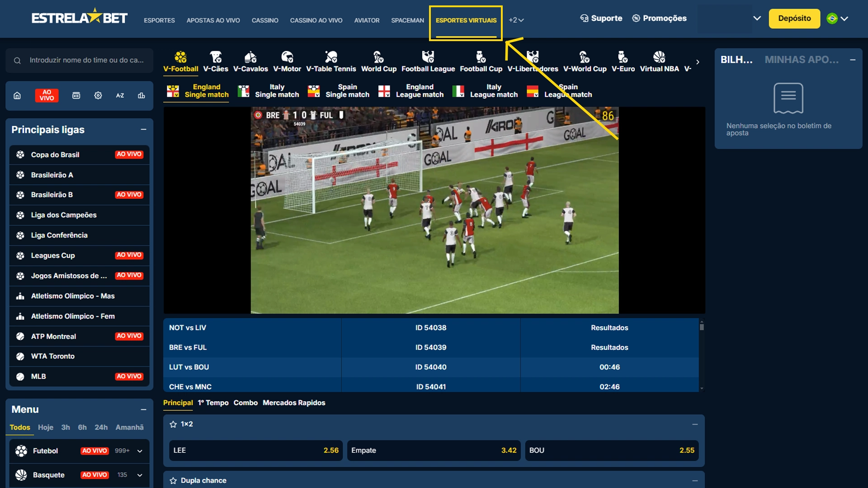This screenshot has height=488, width=868.
Task: Open V-Motor virtual racing
Action: pos(287,62)
